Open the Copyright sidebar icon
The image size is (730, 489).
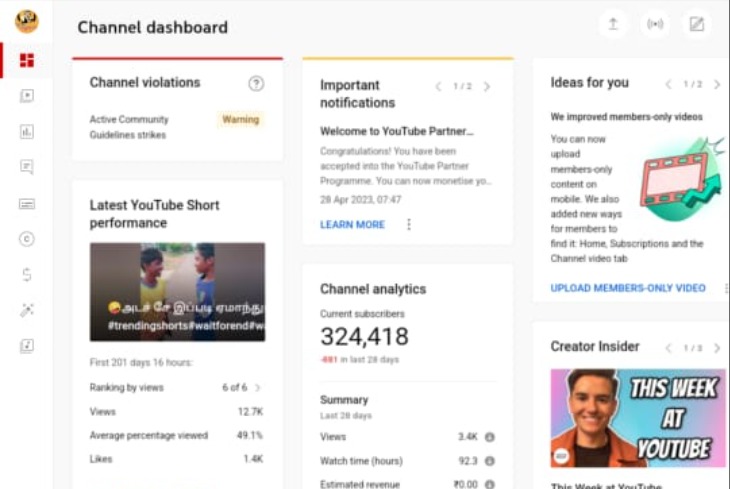click(27, 239)
